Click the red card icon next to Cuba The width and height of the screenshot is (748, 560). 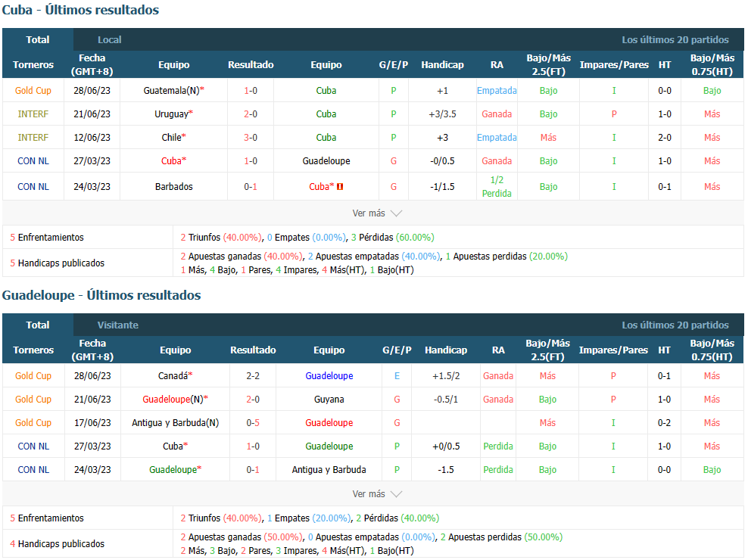pyautogui.click(x=340, y=186)
